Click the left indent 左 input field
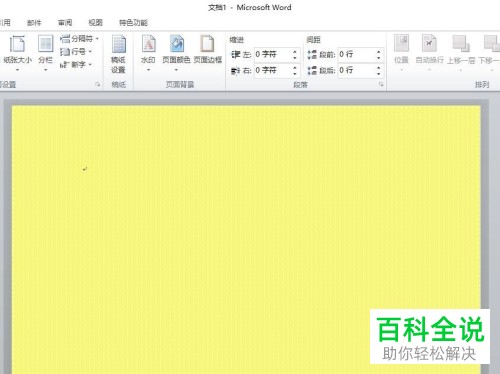This screenshot has width=500, height=374. tap(277, 54)
